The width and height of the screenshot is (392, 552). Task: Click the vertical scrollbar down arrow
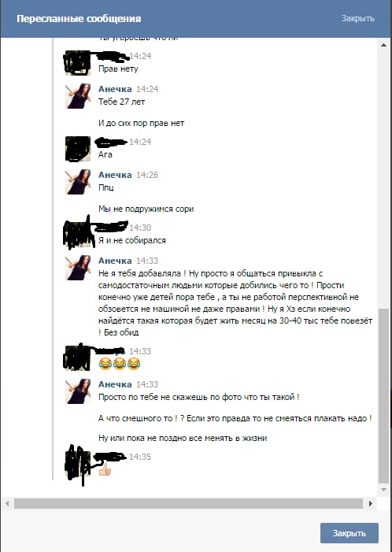pos(384,490)
